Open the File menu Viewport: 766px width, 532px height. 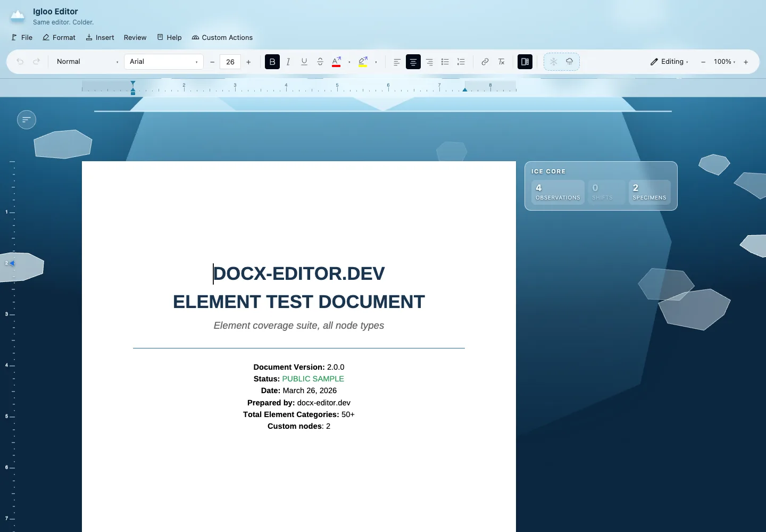[x=22, y=37]
